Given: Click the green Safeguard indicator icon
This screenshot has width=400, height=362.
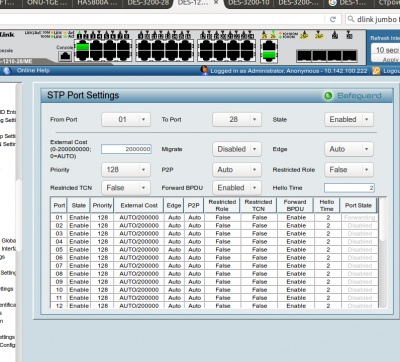Looking at the screenshot, I should (x=328, y=96).
